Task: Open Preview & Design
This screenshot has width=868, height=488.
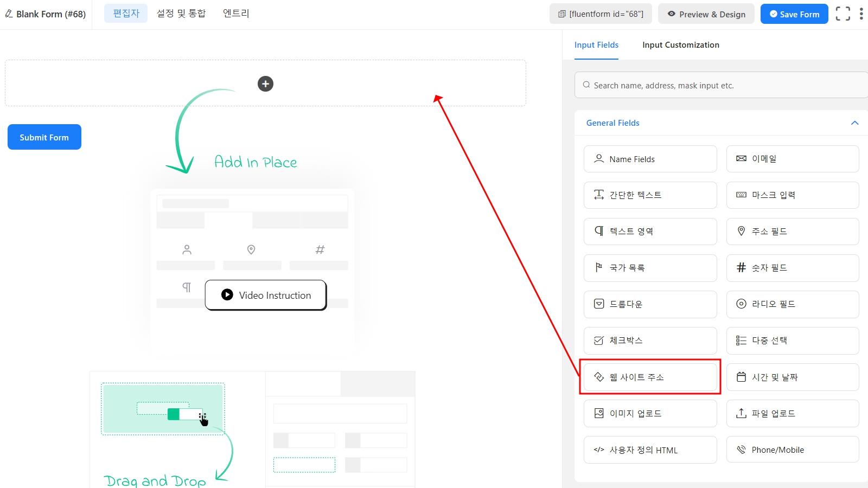Action: tap(706, 14)
